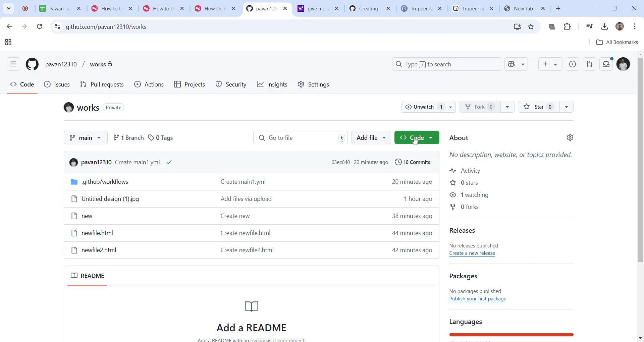Click the Go to file search field
This screenshot has height=342, width=644.
tap(301, 138)
